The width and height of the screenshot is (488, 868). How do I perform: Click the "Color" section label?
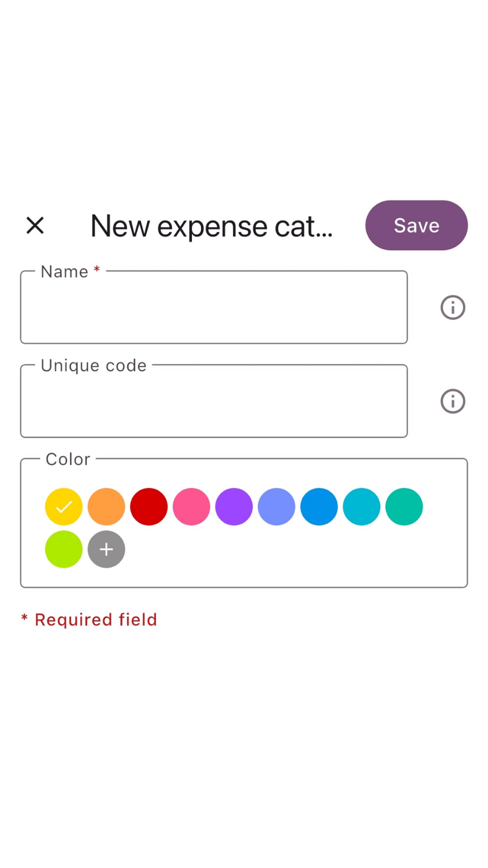point(68,459)
